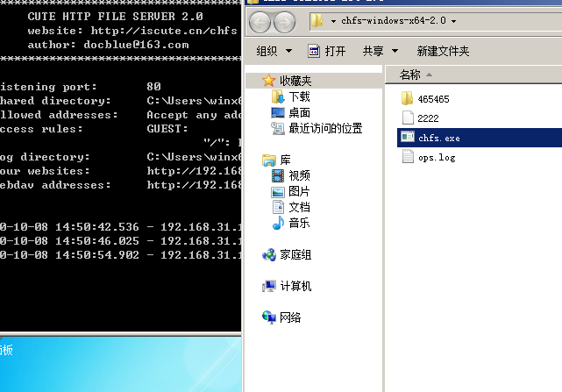Open the 组织 menu
This screenshot has height=392, width=562.
pos(267,51)
